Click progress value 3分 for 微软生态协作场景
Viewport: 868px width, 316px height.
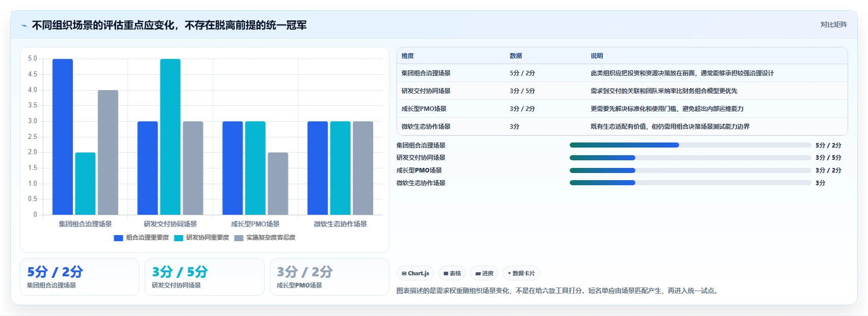point(820,183)
